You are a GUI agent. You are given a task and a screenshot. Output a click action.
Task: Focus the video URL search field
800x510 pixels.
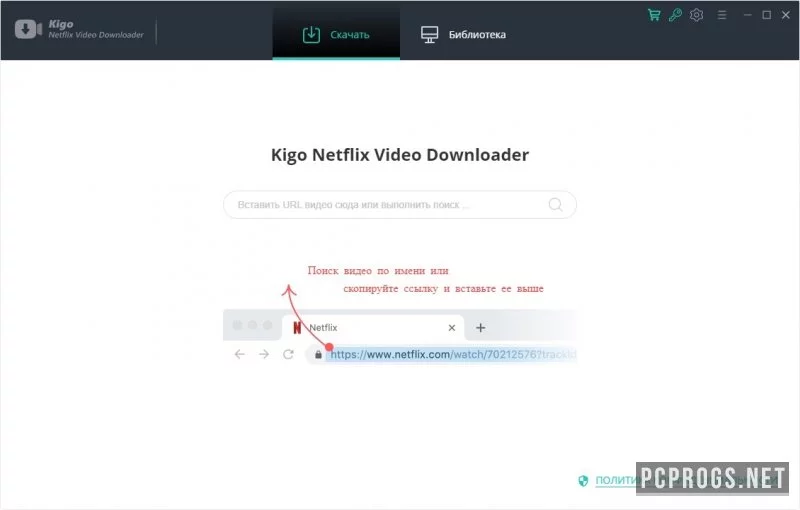pyautogui.click(x=400, y=205)
